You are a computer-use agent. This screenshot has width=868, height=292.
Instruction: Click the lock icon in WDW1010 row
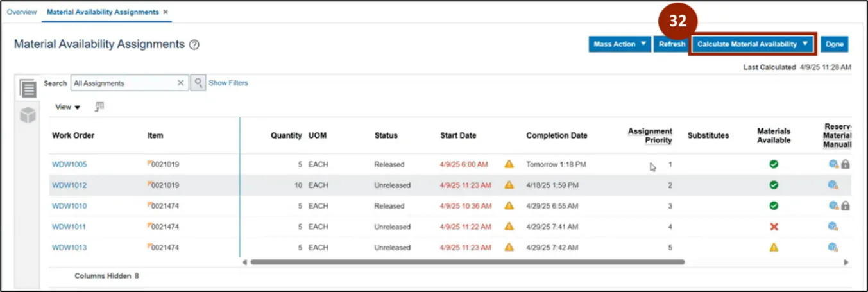pos(846,206)
